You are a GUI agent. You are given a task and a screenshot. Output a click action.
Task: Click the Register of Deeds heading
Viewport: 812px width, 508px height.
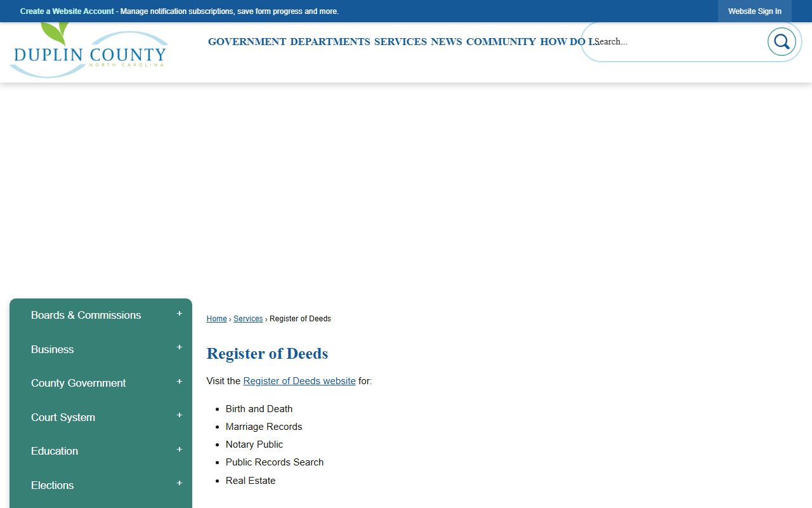pos(267,354)
